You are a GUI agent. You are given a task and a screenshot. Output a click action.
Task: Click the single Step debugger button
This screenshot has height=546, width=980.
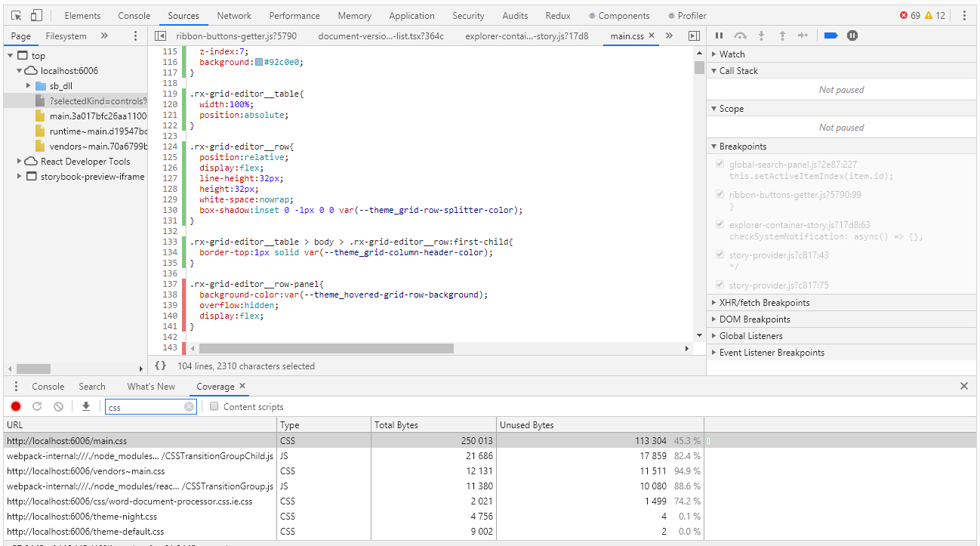[x=803, y=35]
